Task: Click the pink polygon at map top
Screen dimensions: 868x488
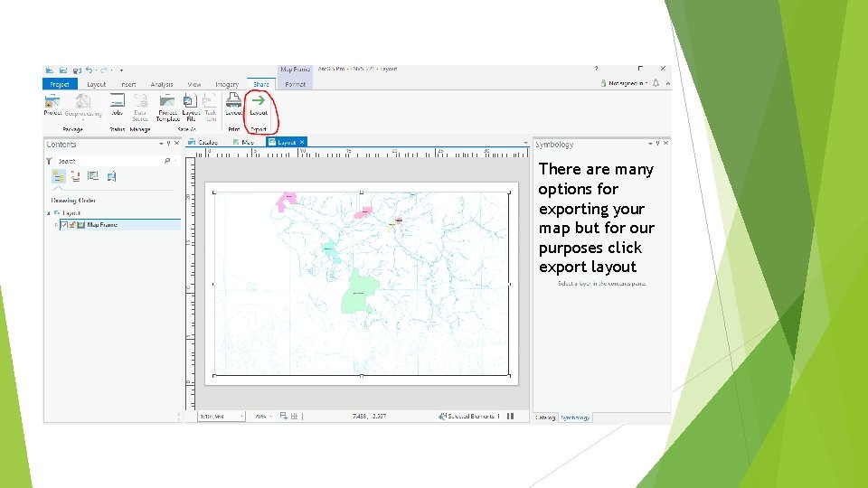Action: pyautogui.click(x=287, y=201)
